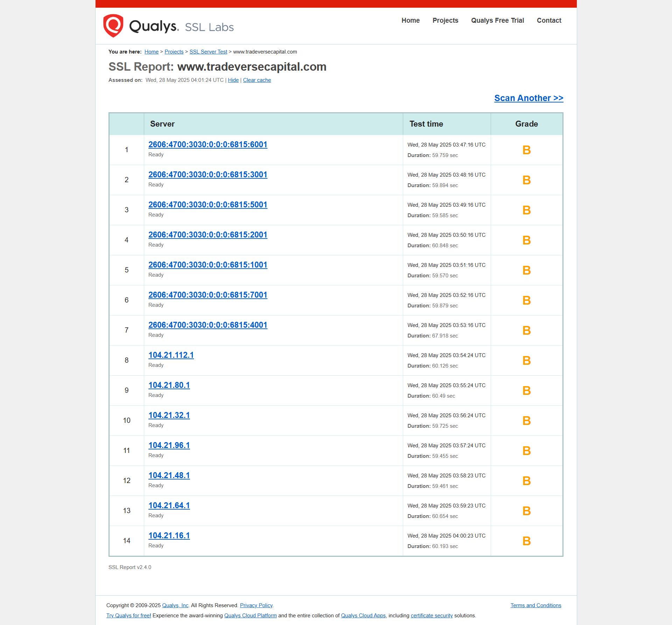Follow the Projects breadcrumb link
This screenshot has height=625, width=672.
(174, 52)
